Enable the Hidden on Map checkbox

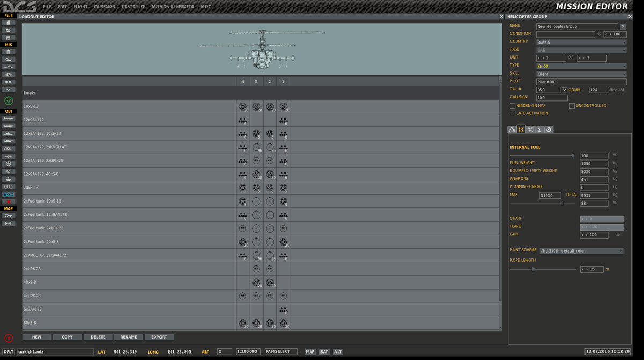click(513, 106)
